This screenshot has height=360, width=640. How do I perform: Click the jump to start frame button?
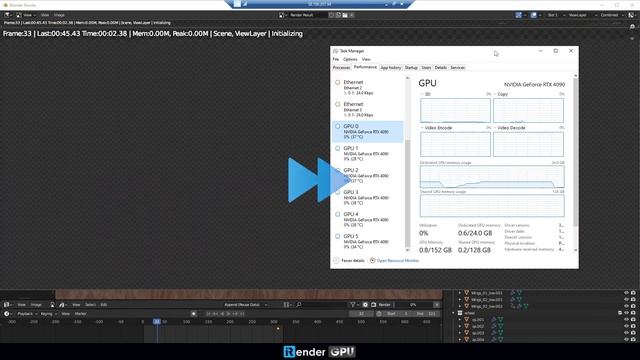(209, 314)
